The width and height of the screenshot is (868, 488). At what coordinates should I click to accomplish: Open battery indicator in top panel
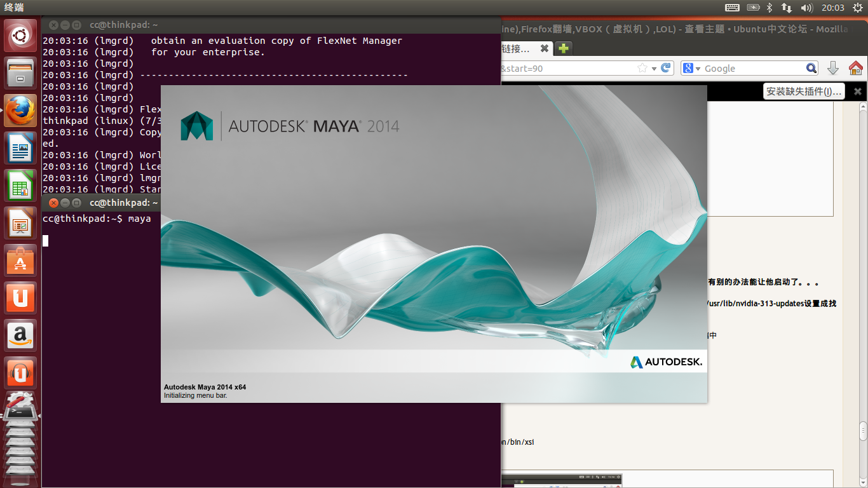pos(753,8)
